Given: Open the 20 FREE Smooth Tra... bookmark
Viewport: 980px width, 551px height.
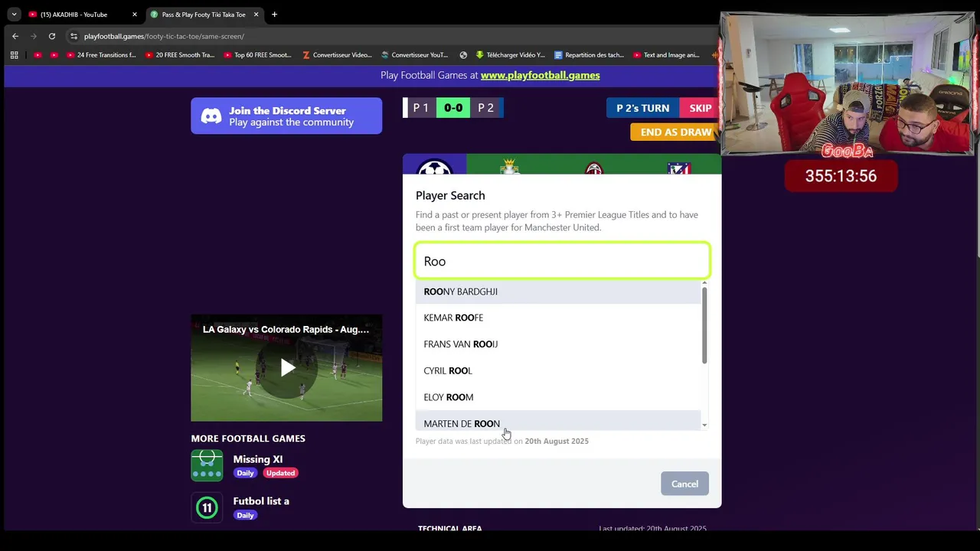Looking at the screenshot, I should pos(179,55).
